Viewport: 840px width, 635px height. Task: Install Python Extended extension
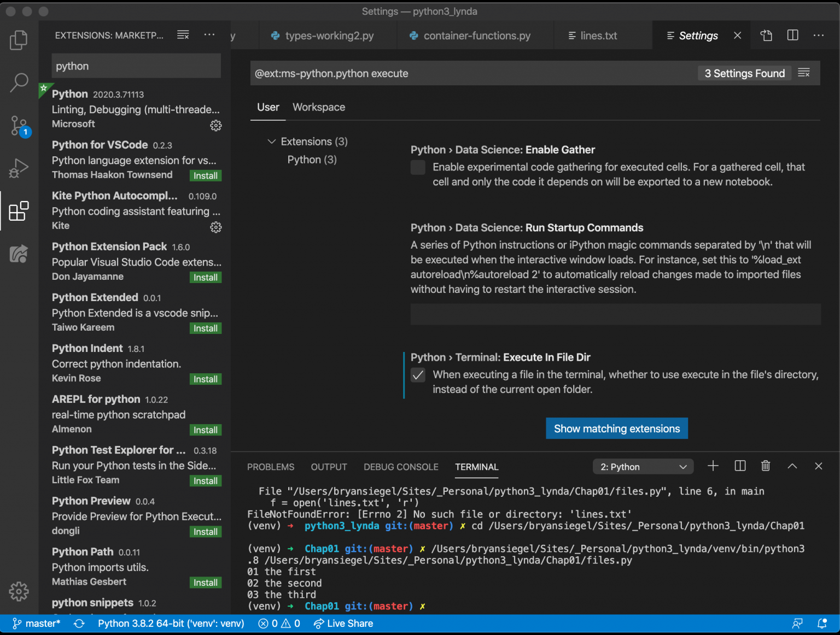coord(206,328)
